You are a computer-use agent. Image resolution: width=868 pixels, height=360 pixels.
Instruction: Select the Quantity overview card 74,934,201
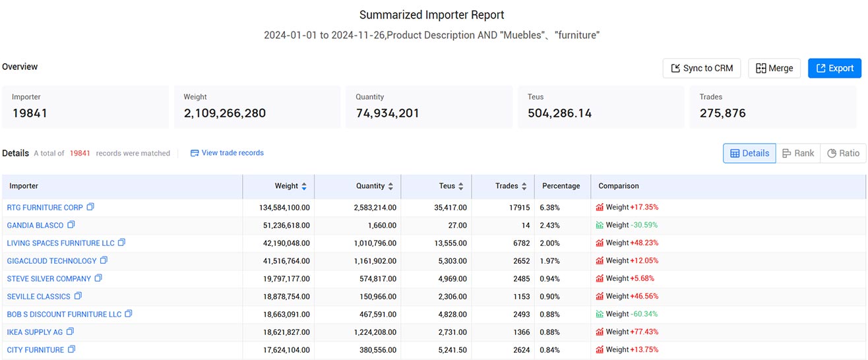click(x=429, y=106)
